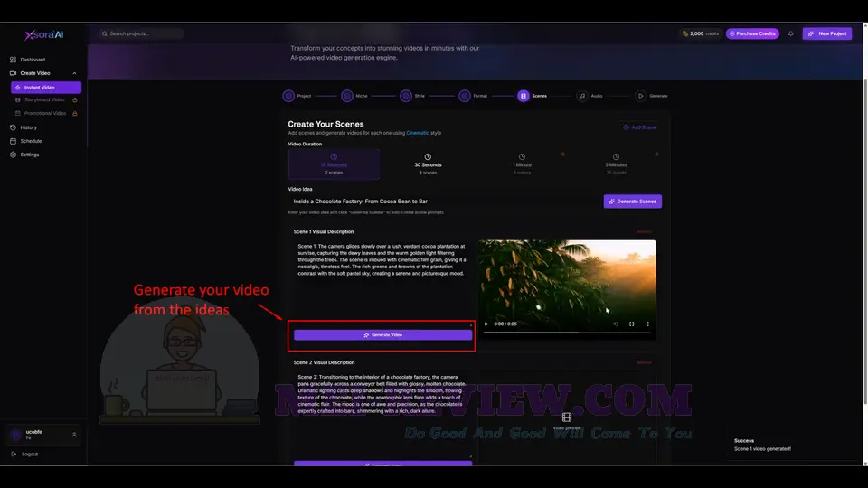Click the Scene 1 video progress bar
This screenshot has height=488, width=868.
(567, 333)
